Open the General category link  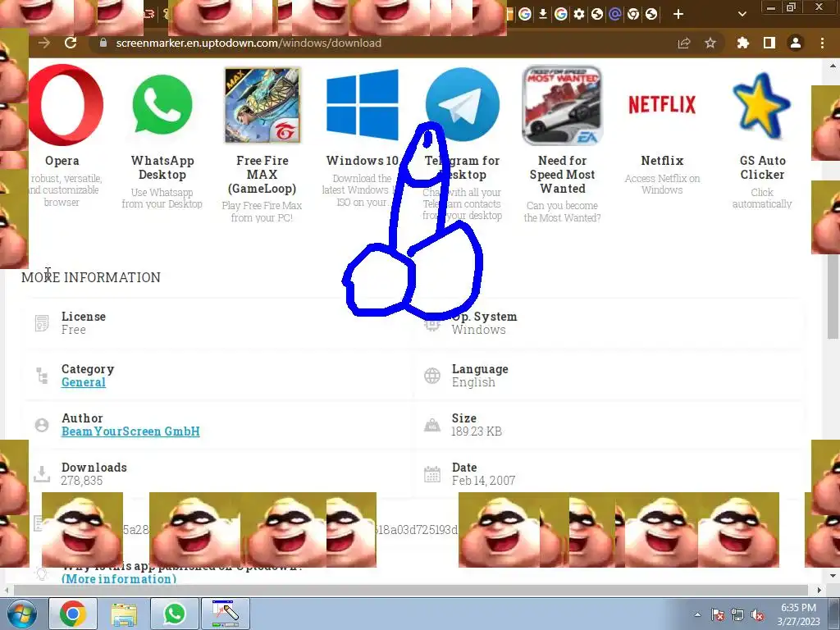[84, 382]
